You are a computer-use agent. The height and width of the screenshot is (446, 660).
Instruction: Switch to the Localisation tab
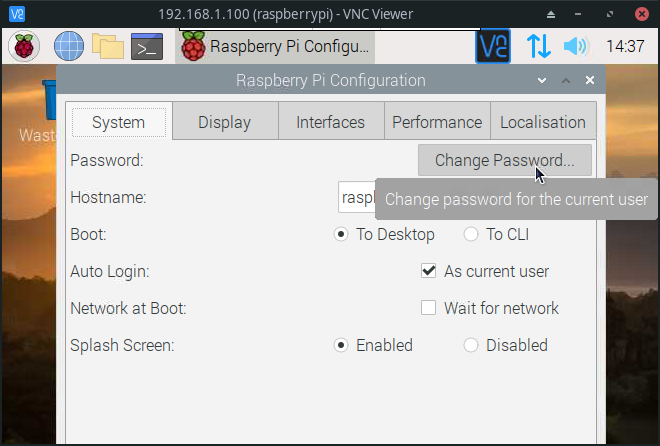tap(543, 122)
